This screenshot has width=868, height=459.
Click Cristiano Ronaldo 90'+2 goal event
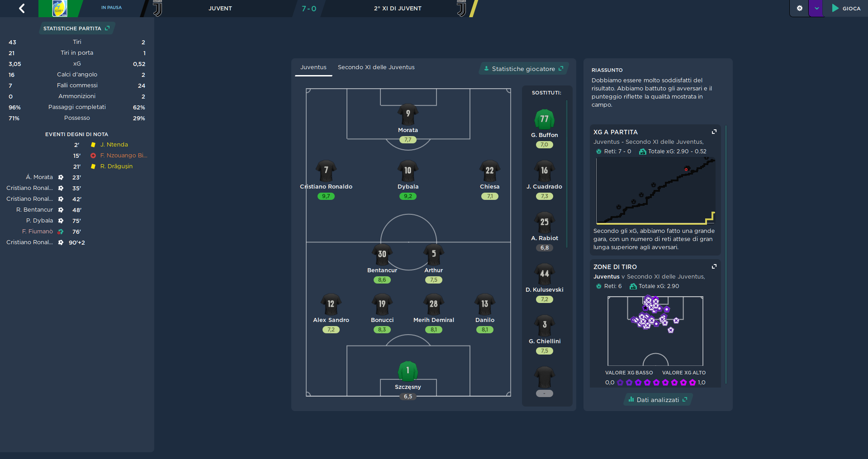tap(29, 242)
